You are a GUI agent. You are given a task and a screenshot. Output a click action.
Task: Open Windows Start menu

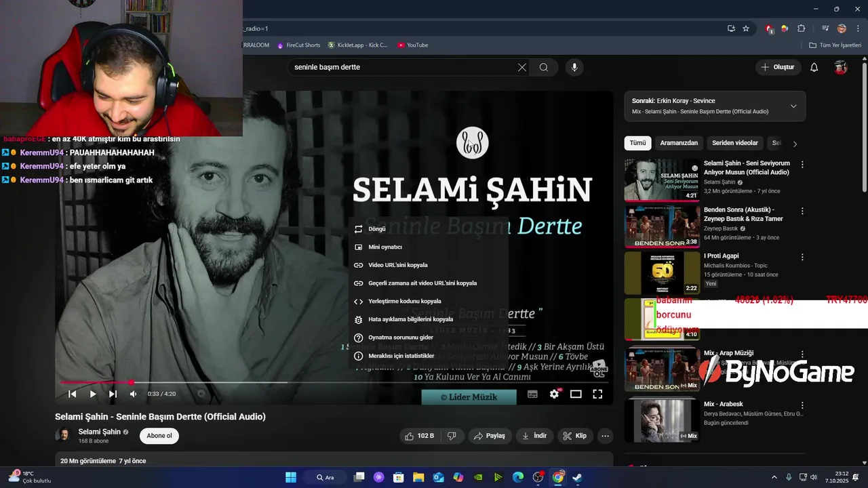(x=291, y=477)
